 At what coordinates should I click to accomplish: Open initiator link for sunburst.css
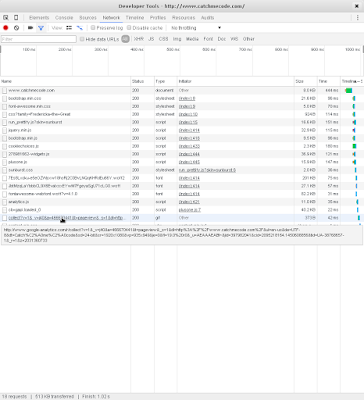click(207, 170)
